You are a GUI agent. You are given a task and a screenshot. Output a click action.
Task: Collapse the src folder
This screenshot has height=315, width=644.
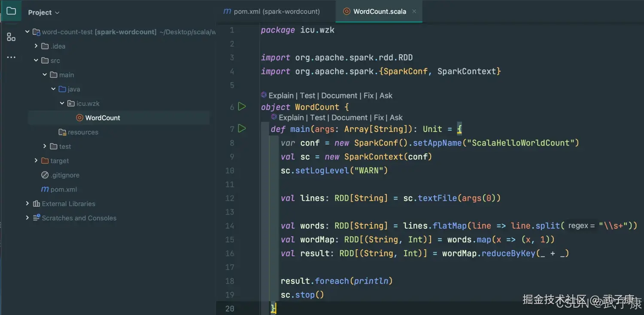click(x=36, y=61)
